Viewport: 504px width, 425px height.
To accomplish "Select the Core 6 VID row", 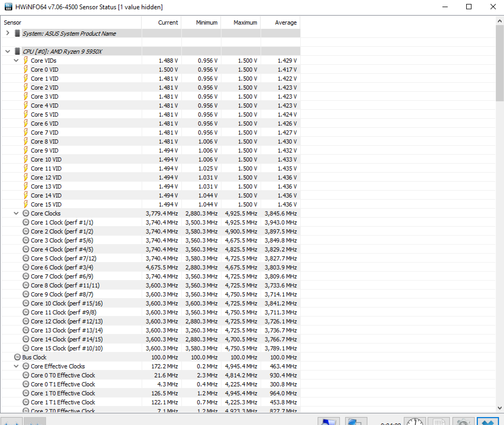I will click(x=150, y=123).
